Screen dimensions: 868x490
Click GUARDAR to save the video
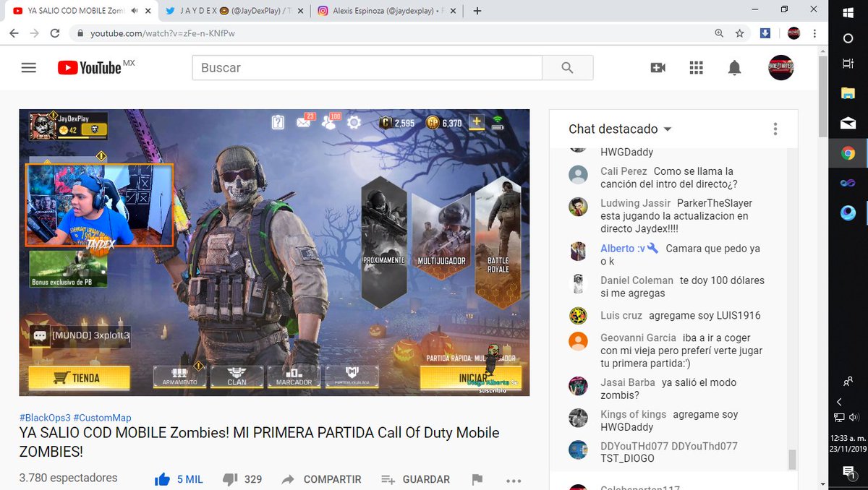point(415,479)
